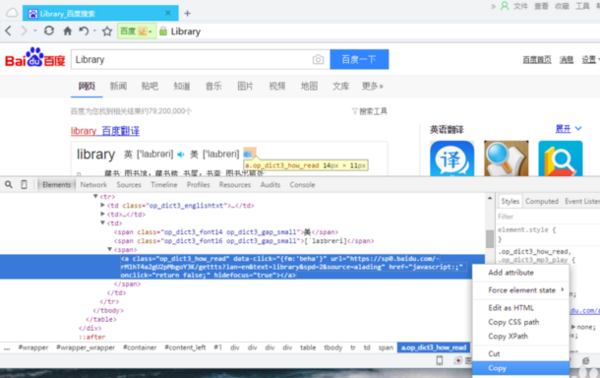Switch to the 图片 images search tab

[x=245, y=86]
